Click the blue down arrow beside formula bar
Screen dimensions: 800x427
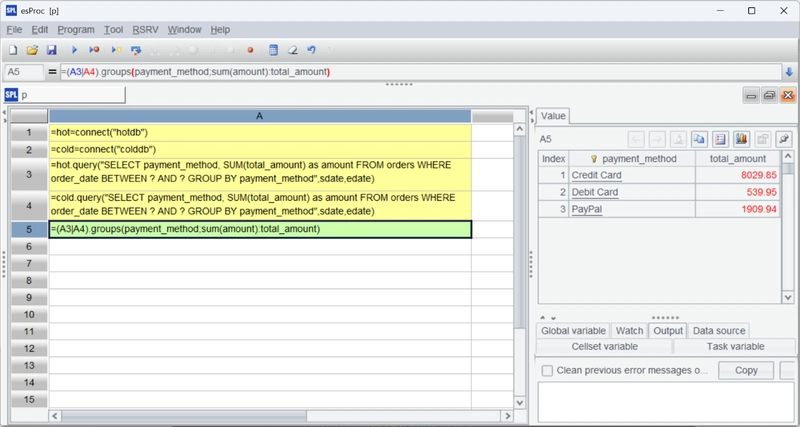pos(789,72)
